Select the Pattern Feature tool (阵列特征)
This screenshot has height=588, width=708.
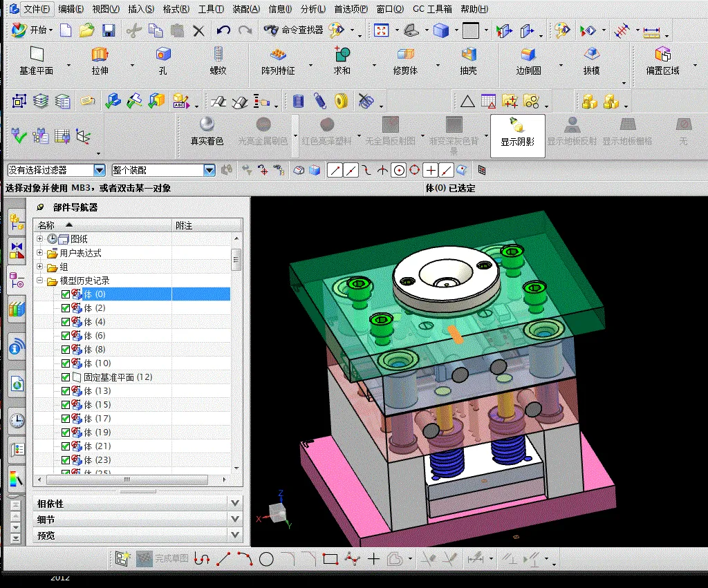click(278, 61)
